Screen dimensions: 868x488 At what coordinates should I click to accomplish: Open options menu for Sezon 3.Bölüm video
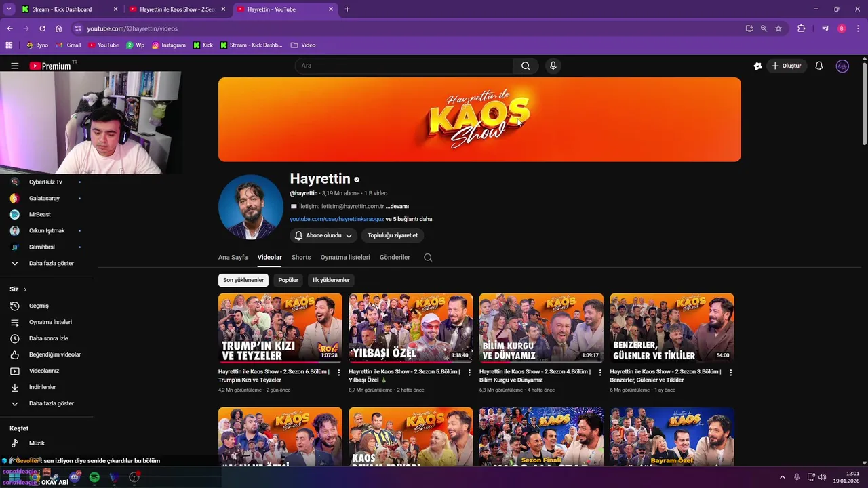point(730,373)
